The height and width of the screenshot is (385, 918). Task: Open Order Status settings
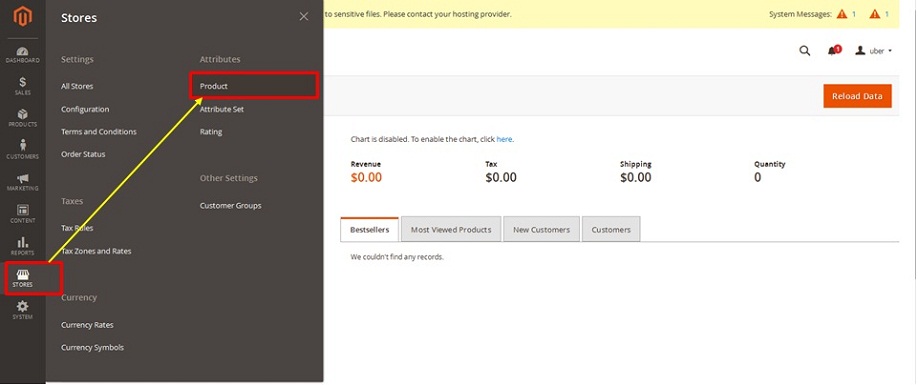[83, 154]
